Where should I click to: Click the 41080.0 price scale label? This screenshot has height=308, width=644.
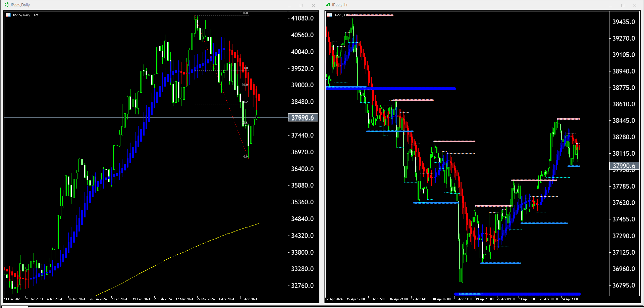(303, 18)
